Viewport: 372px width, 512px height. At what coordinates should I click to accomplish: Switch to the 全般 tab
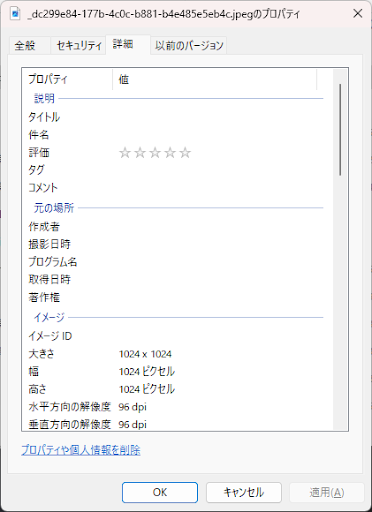[29, 45]
